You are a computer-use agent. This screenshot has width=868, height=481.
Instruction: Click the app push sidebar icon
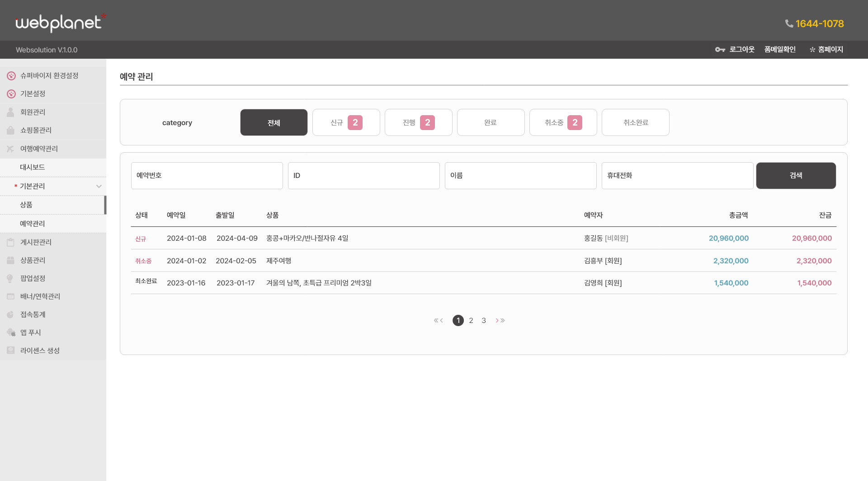coord(11,333)
